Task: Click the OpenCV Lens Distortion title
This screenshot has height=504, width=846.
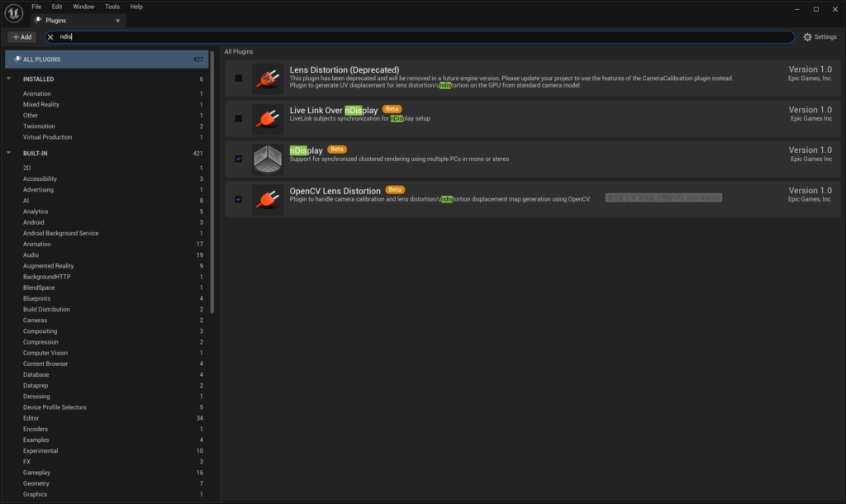Action: [x=335, y=191]
